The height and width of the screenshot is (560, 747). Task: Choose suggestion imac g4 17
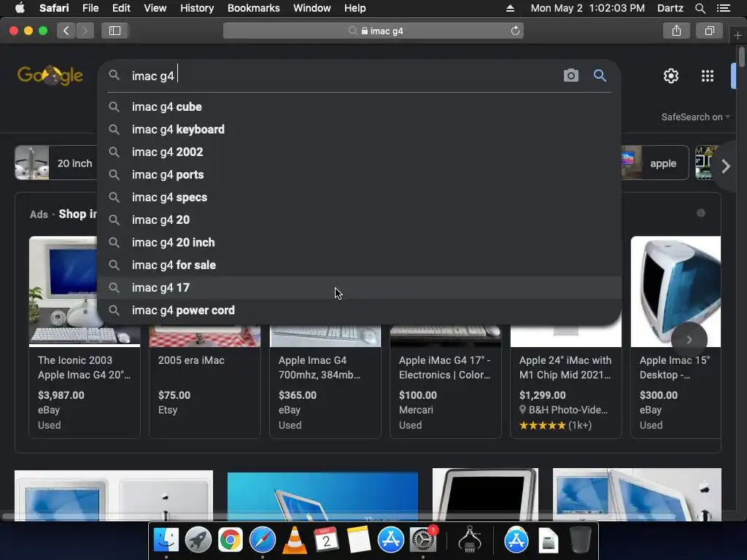coord(359,287)
